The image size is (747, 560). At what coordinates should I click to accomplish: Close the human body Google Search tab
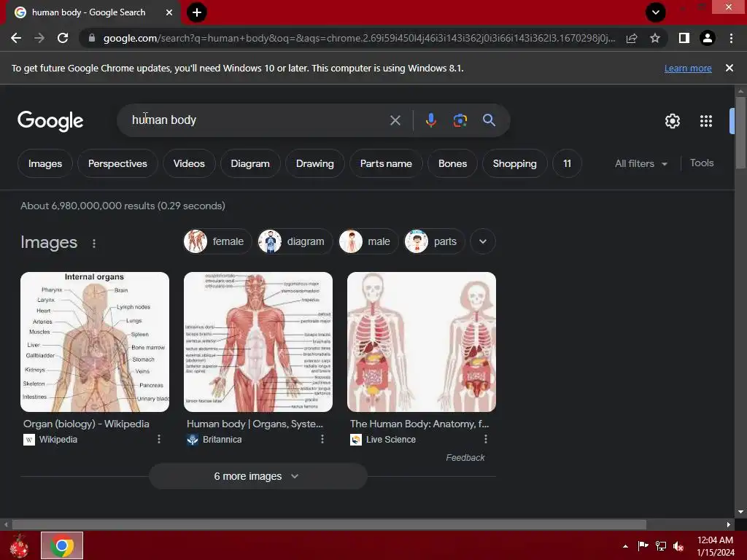point(169,12)
